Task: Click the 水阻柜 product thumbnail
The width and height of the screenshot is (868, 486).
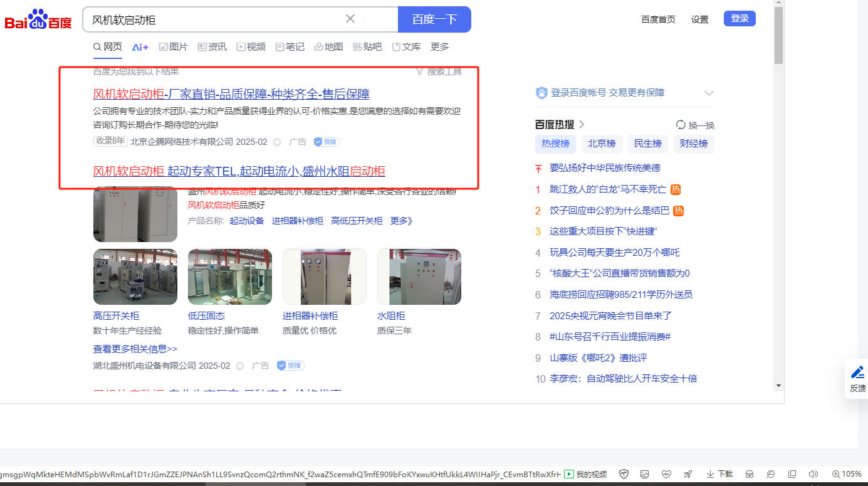Action: (x=419, y=277)
